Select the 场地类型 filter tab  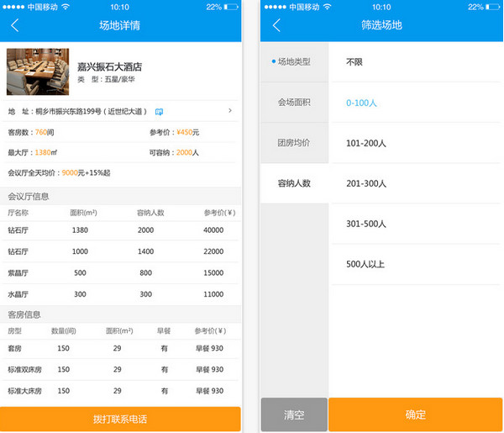295,61
